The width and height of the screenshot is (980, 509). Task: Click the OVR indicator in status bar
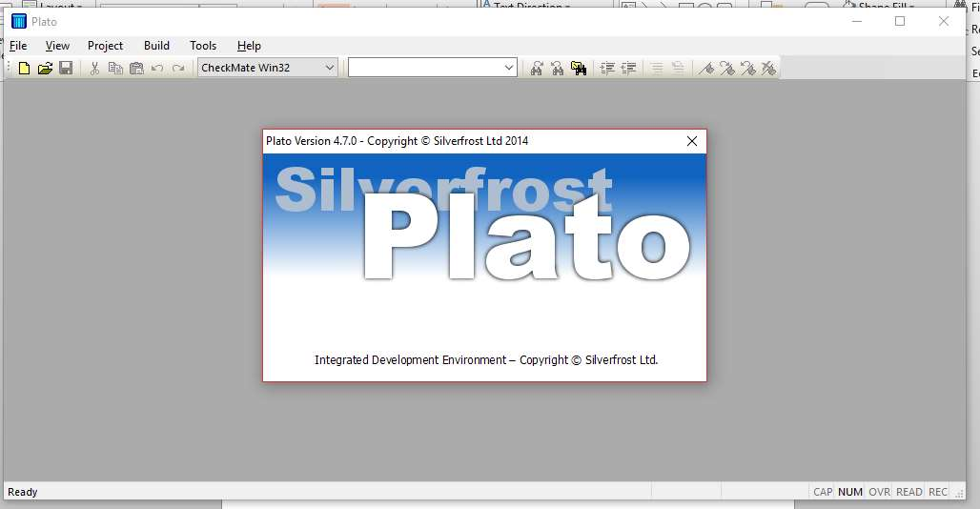pos(879,492)
